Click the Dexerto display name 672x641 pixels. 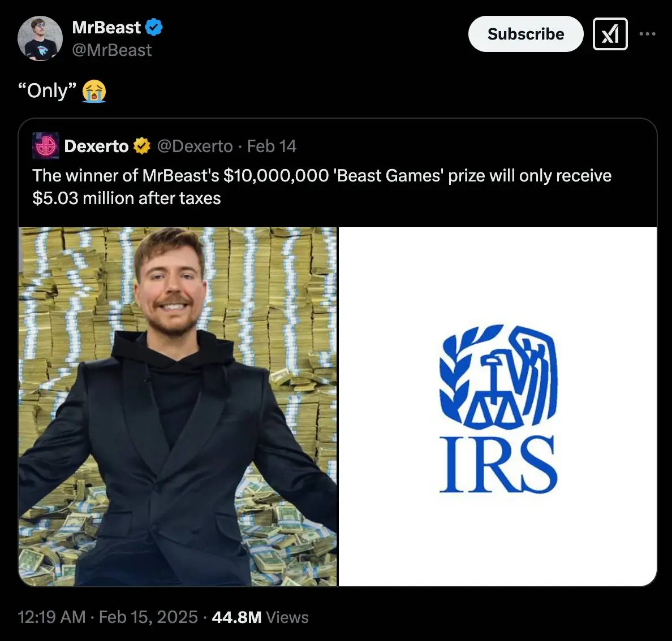pyautogui.click(x=96, y=145)
